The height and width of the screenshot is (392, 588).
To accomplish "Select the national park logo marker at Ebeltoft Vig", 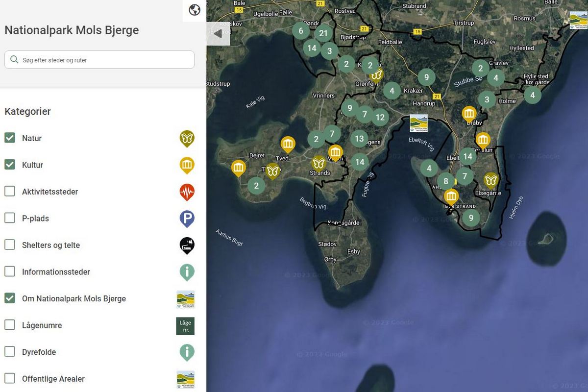I will coord(418,123).
